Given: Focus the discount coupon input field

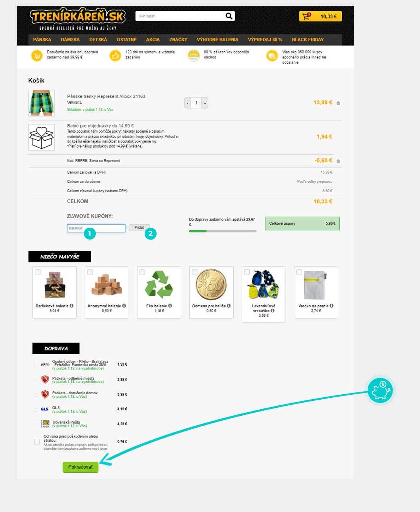Looking at the screenshot, I should tap(96, 228).
